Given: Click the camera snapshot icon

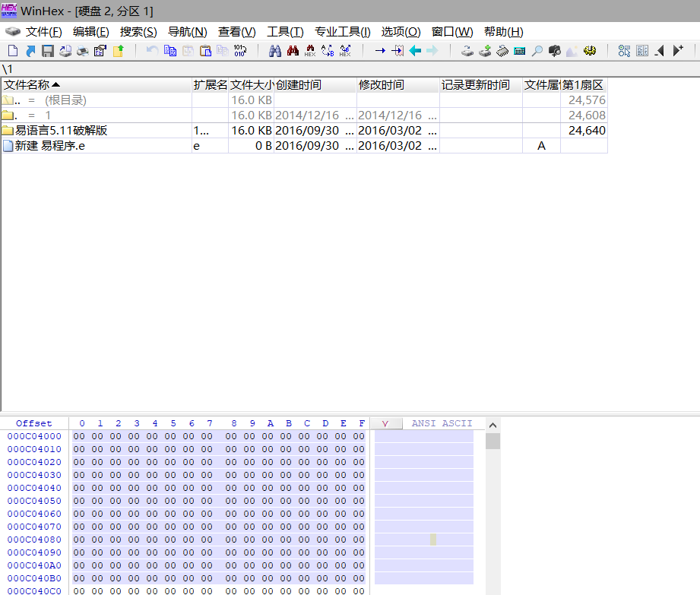Looking at the screenshot, I should click(555, 51).
